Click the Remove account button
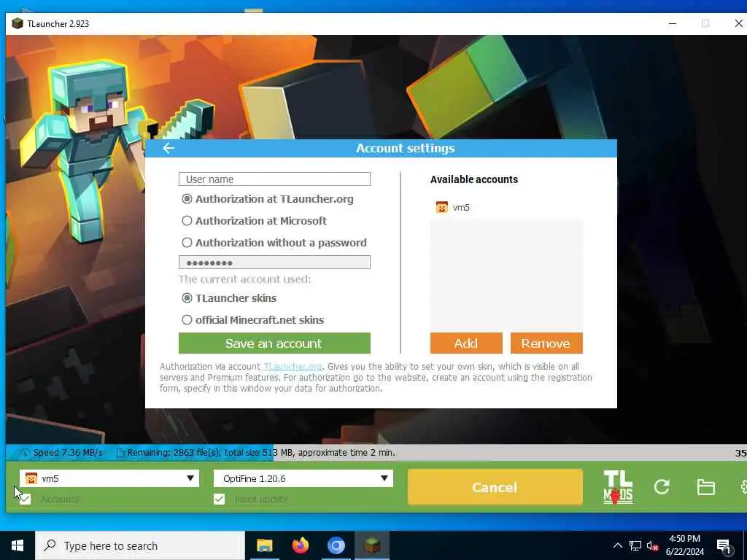The width and height of the screenshot is (747, 560). point(546,343)
